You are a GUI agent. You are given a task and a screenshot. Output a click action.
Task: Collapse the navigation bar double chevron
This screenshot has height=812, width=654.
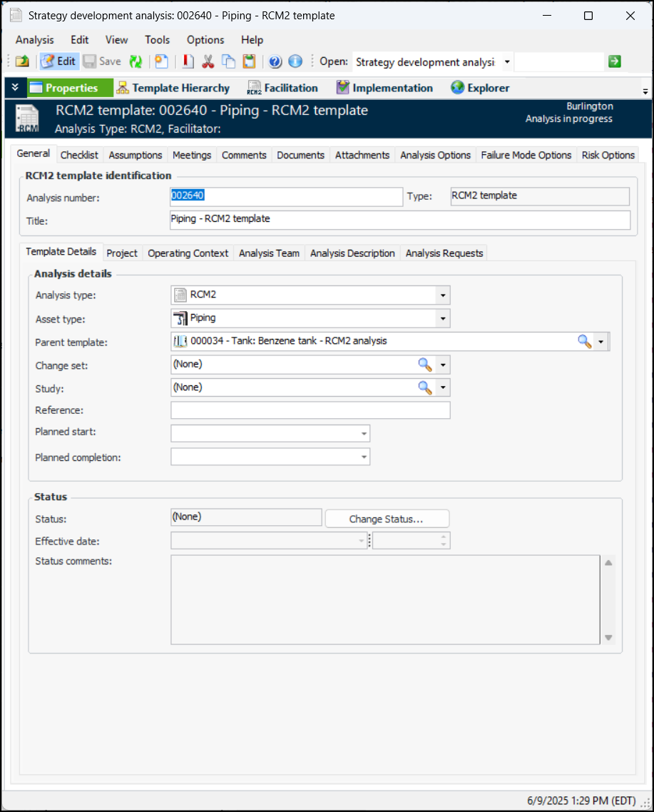pos(15,88)
